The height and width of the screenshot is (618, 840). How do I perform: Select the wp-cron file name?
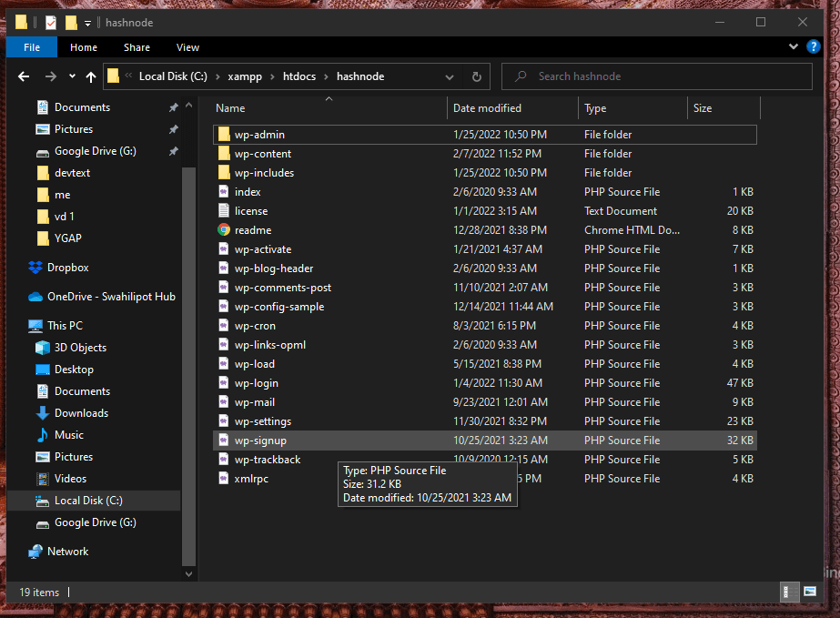[255, 326]
